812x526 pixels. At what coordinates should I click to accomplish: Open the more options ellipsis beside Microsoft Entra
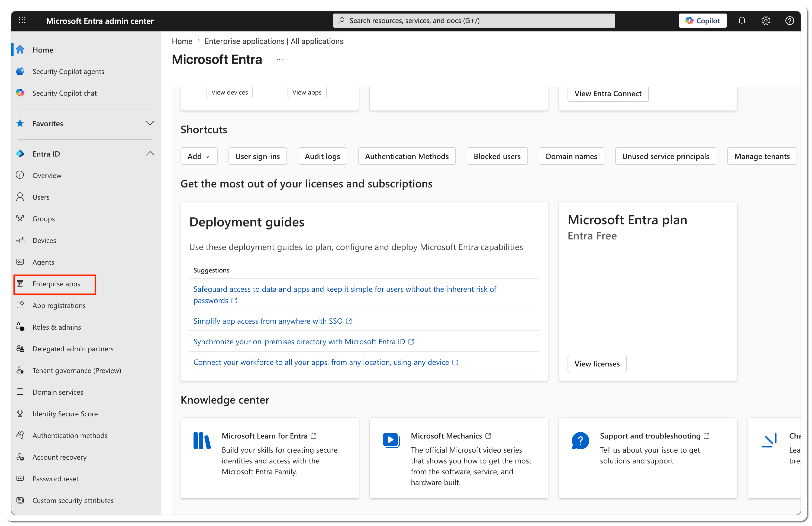coord(280,60)
